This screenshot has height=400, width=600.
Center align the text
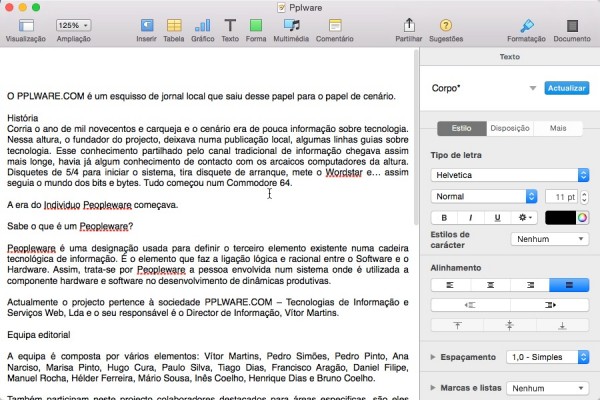click(x=490, y=285)
